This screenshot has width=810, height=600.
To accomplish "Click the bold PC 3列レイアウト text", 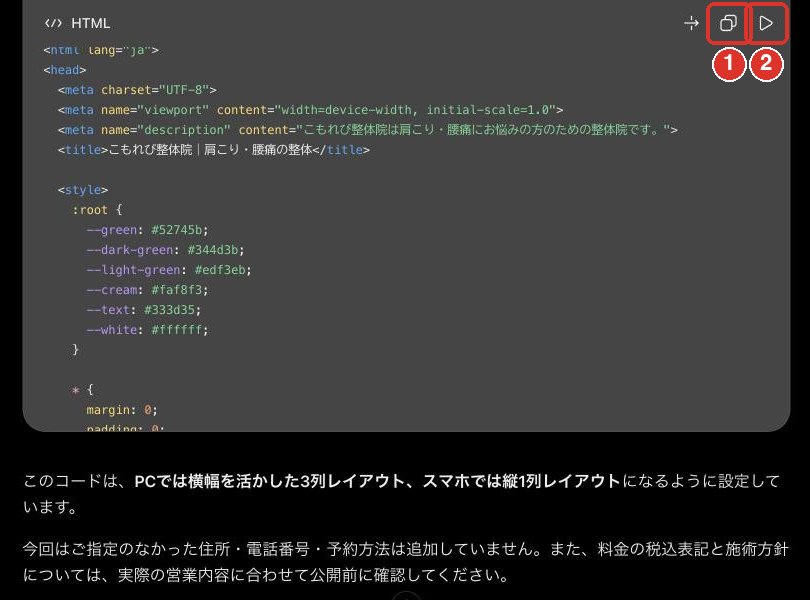I will (377, 481).
